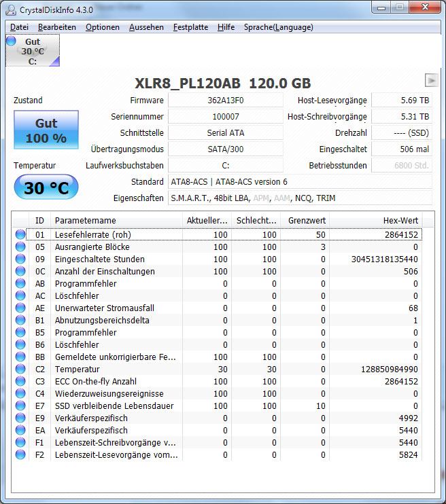The height and width of the screenshot is (504, 446).
Task: Click the Gut 100 % health status button
Action: (x=46, y=130)
